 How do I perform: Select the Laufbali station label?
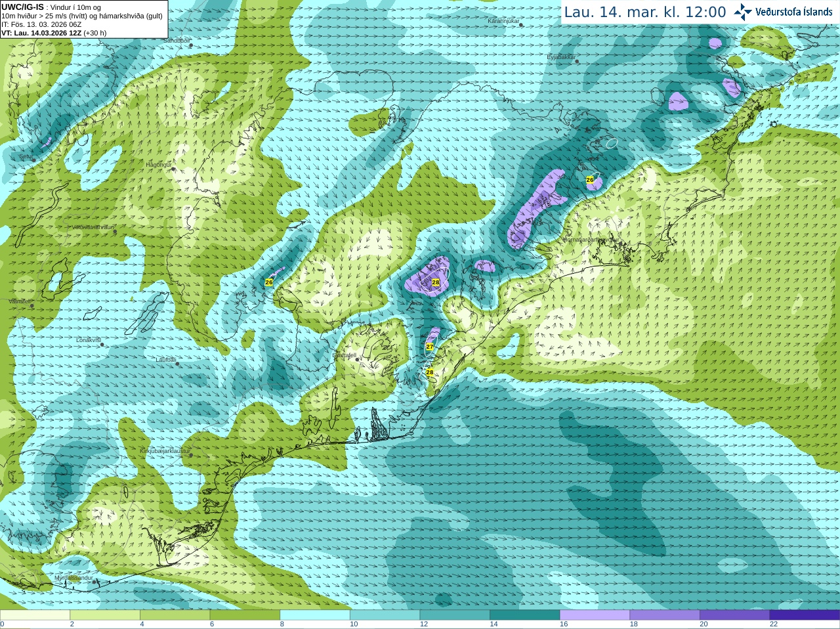(166, 360)
